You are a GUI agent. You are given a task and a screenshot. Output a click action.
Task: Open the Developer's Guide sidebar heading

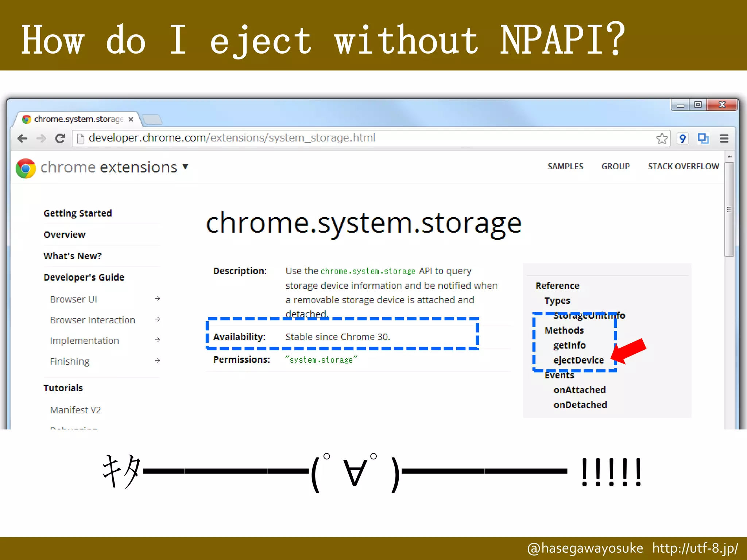(x=84, y=277)
